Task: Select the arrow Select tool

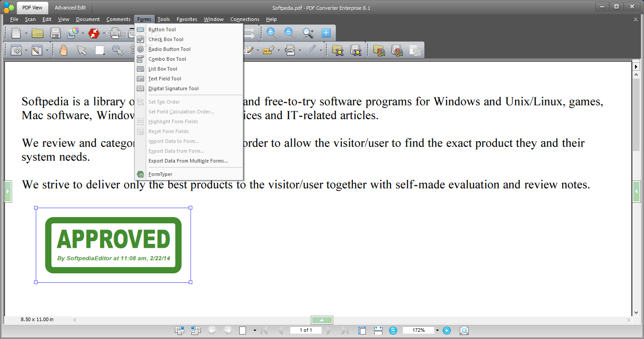Action: click(81, 50)
